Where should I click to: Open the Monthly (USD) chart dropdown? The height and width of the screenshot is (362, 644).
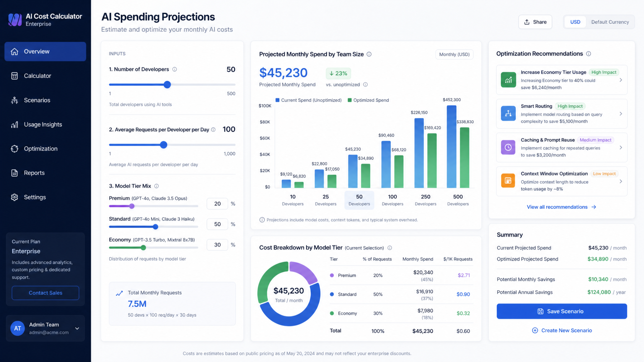[x=454, y=54]
